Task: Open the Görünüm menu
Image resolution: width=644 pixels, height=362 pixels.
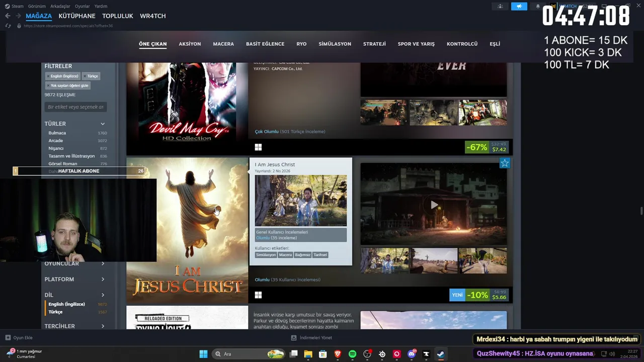Action: (37, 6)
